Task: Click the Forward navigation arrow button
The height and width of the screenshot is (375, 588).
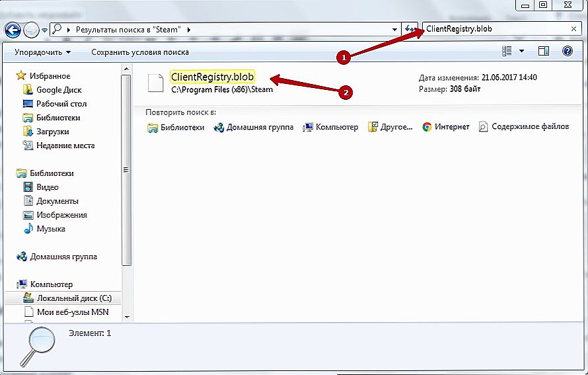Action: point(31,30)
